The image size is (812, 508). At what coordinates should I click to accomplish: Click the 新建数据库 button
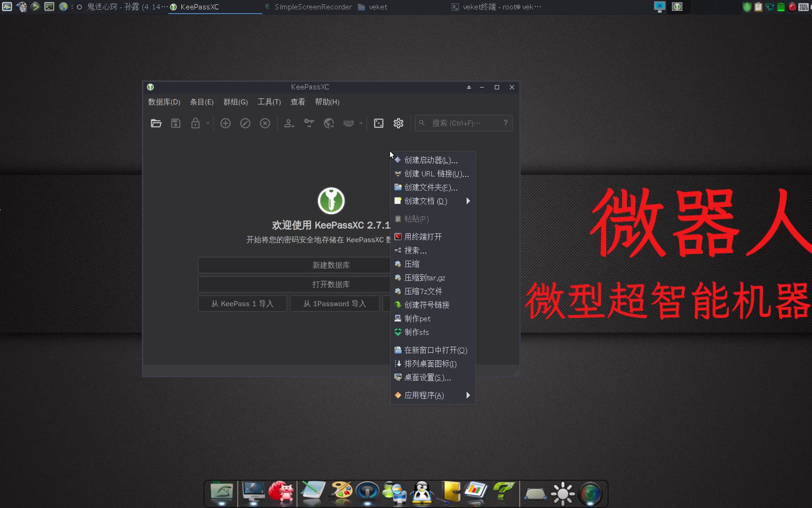(x=294, y=265)
